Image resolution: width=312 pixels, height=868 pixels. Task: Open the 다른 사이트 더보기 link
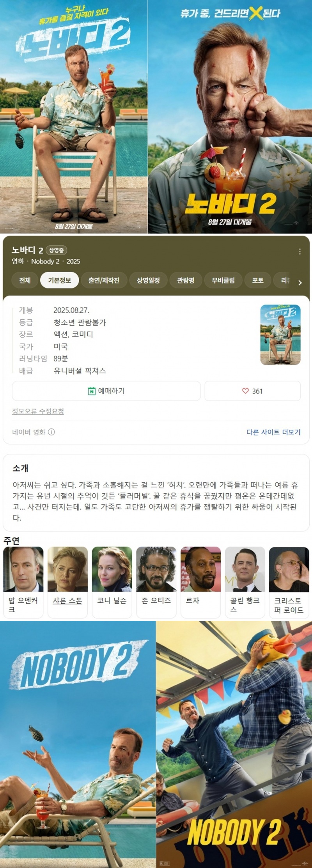(273, 432)
